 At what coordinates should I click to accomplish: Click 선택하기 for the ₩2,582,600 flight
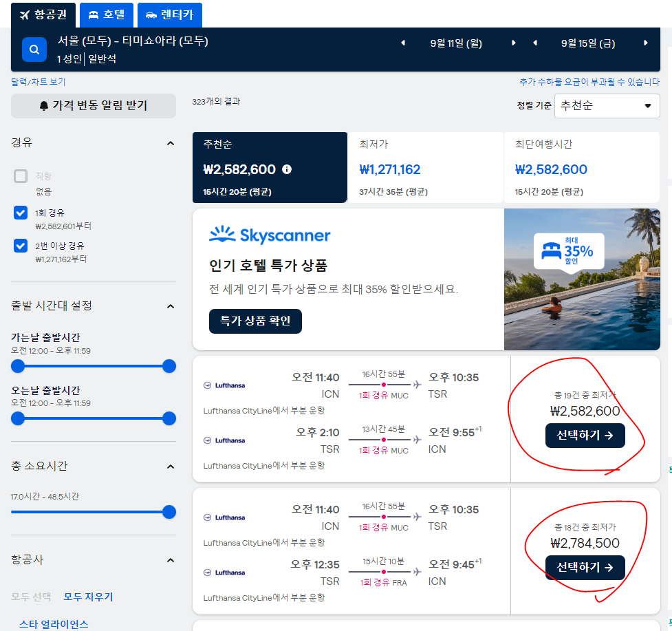pos(585,436)
